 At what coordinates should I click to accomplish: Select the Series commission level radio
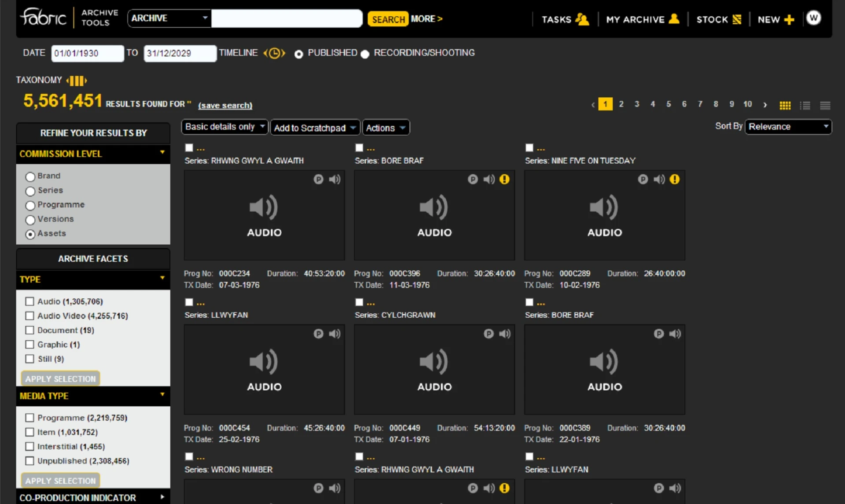(x=30, y=191)
